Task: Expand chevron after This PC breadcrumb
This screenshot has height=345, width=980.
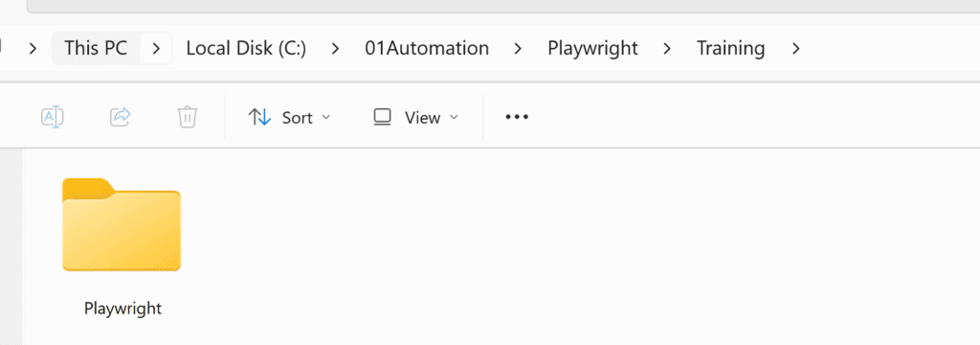Action: pyautogui.click(x=156, y=49)
